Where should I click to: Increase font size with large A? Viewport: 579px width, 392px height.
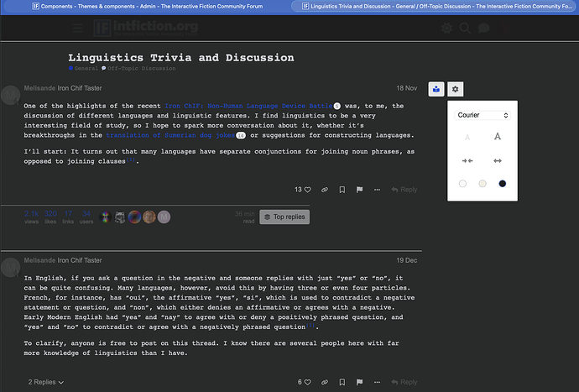pyautogui.click(x=498, y=136)
